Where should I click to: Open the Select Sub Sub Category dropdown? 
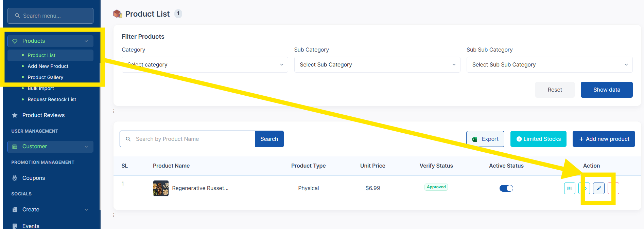click(x=550, y=64)
